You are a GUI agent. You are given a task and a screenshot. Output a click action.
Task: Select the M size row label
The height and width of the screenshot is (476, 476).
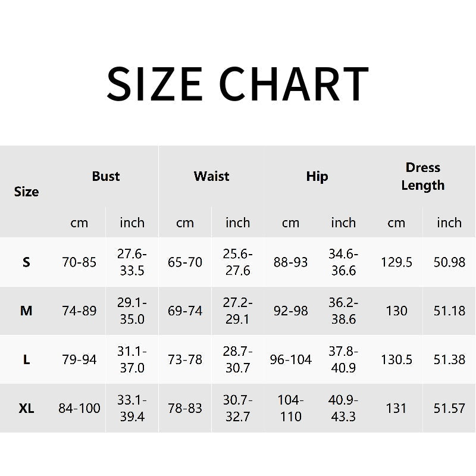pos(26,311)
